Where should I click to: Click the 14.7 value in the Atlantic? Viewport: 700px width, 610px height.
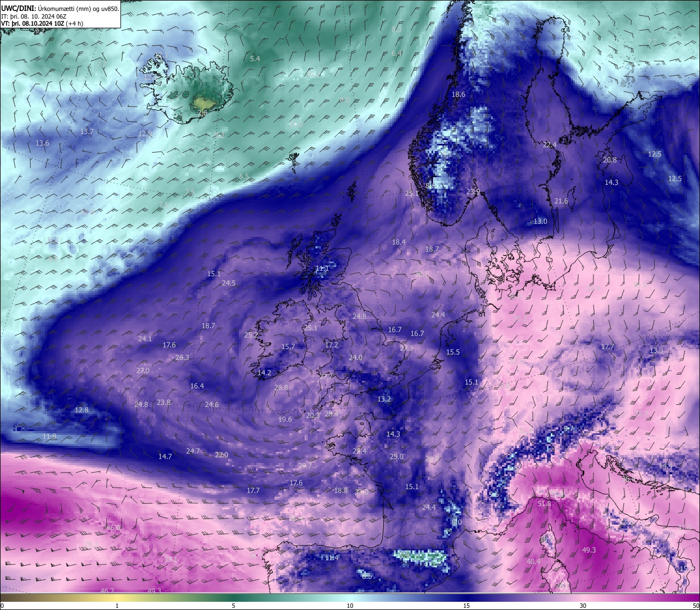(165, 456)
